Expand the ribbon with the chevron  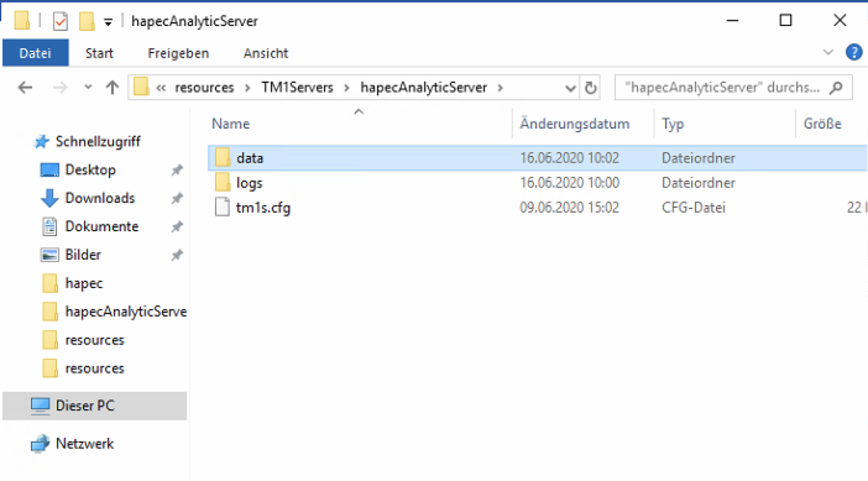(x=828, y=53)
